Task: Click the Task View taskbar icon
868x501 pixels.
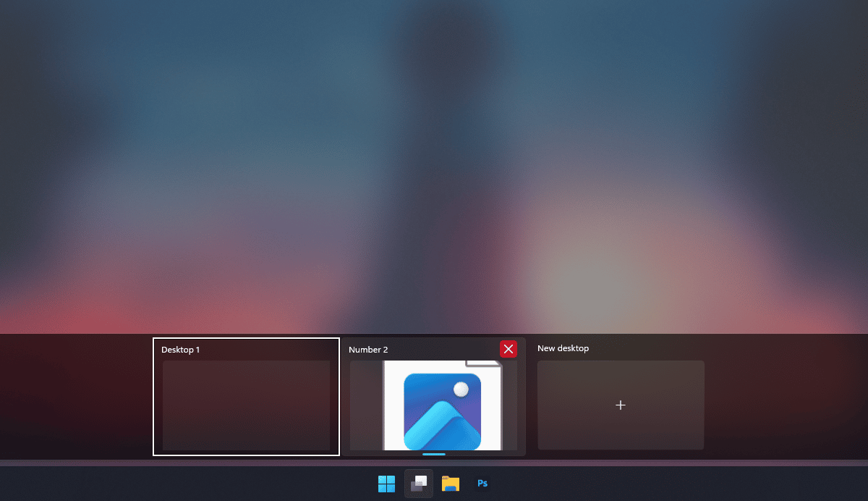Action: coord(419,484)
